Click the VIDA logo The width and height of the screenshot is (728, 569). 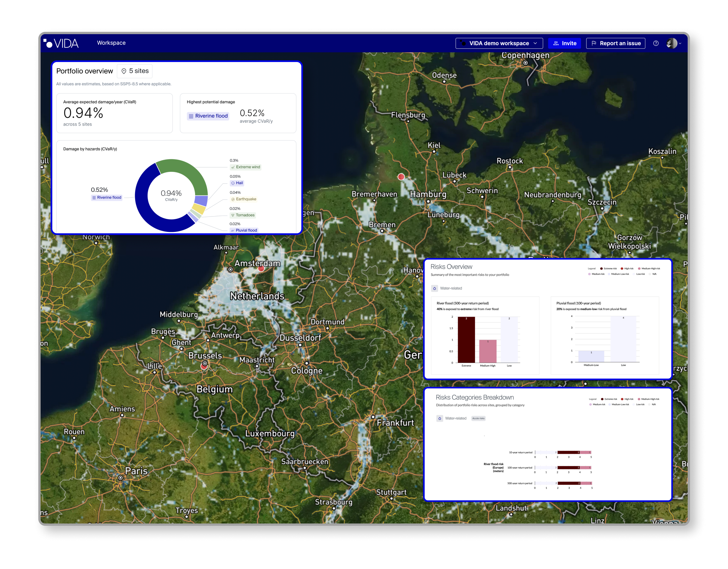pos(61,43)
